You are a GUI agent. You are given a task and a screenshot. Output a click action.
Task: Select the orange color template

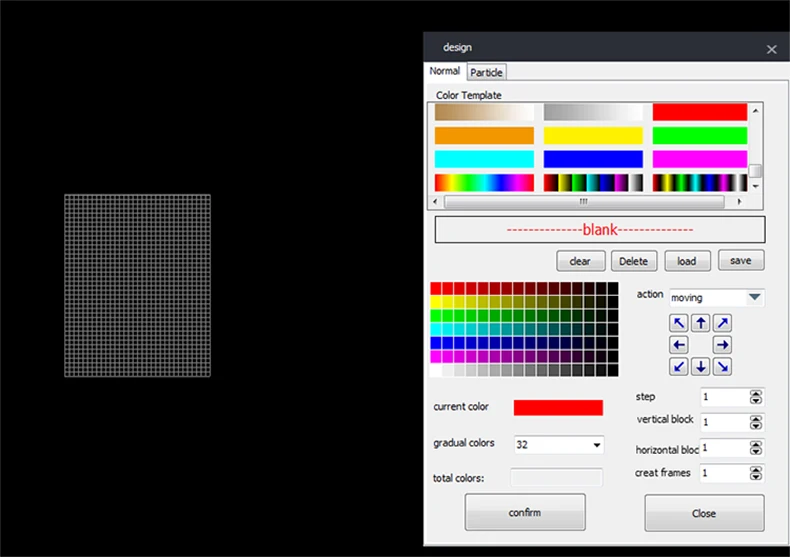click(x=484, y=135)
